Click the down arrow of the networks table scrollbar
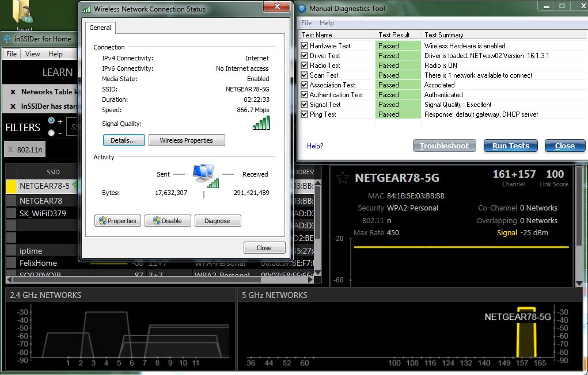Screen dimensions: 588x375 click(x=318, y=273)
